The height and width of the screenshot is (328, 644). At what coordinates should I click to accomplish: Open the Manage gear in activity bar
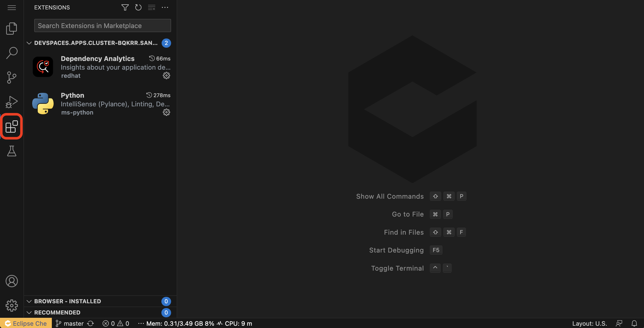(12, 305)
